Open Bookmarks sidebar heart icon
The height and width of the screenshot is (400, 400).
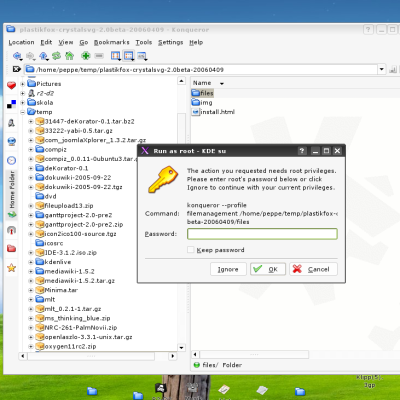point(11,86)
